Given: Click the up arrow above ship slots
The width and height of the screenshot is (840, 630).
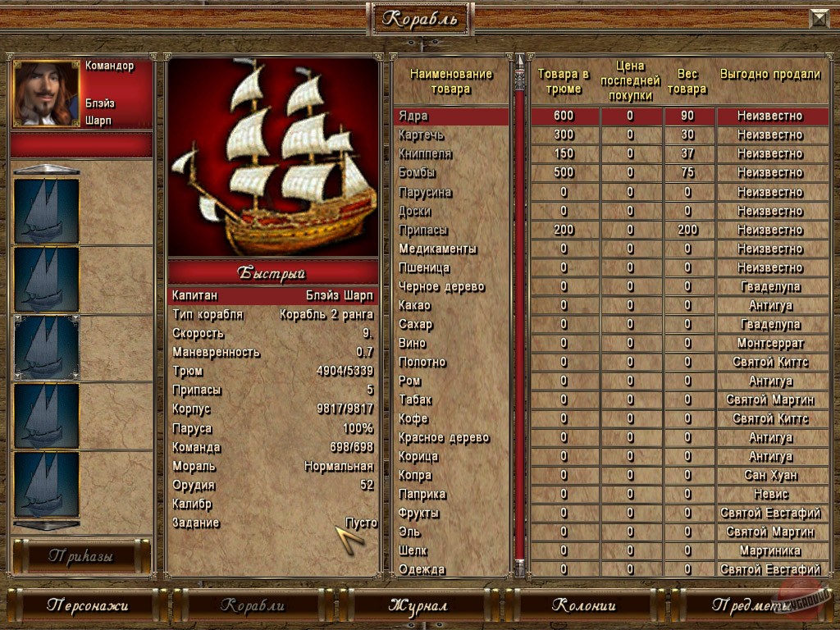Looking at the screenshot, I should click(x=47, y=169).
